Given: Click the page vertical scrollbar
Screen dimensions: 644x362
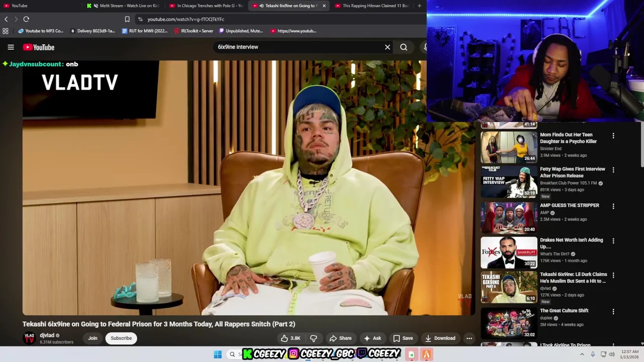Looking at the screenshot, I should pos(641,145).
